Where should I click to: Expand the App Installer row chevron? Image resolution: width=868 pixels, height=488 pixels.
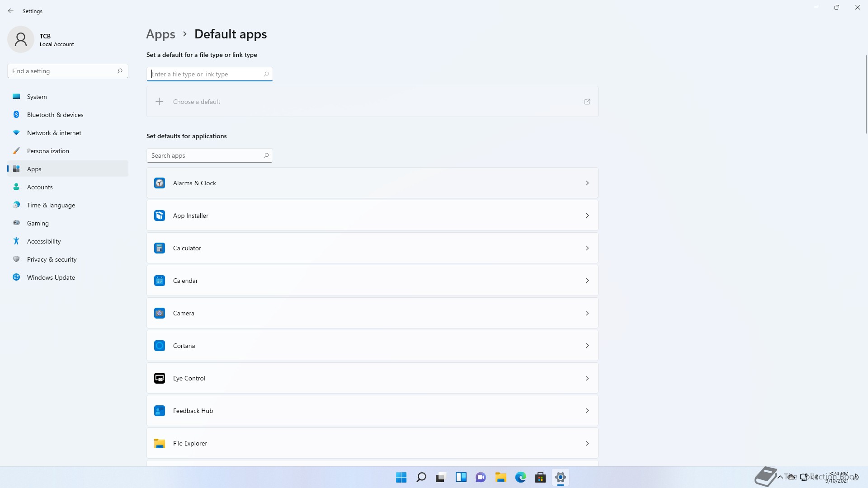click(x=587, y=216)
